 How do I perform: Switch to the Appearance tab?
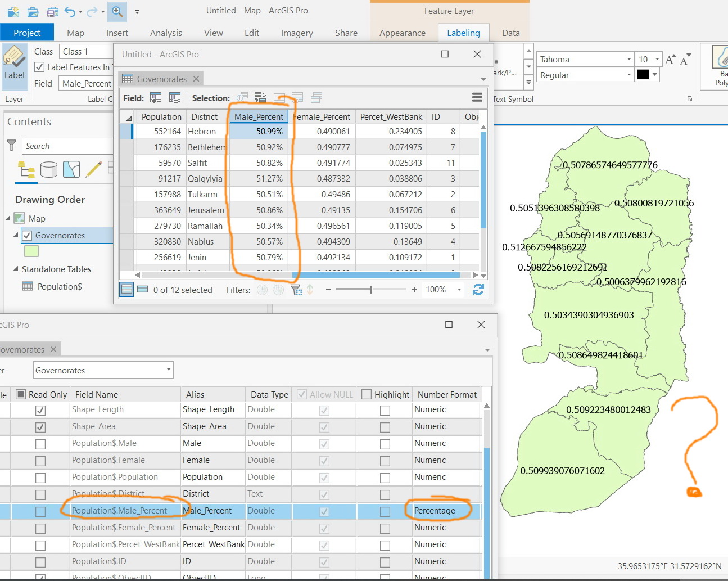click(402, 33)
